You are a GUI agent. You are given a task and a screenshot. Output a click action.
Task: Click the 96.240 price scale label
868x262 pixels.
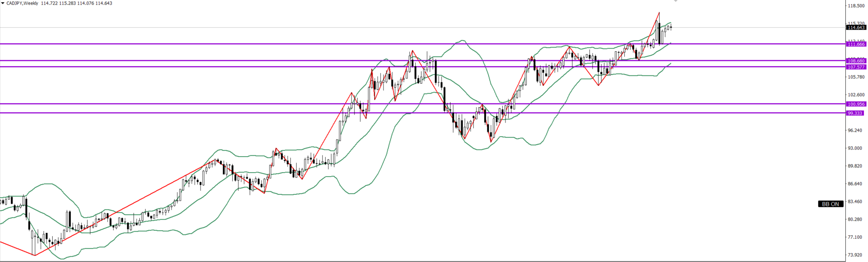pyautogui.click(x=855, y=130)
